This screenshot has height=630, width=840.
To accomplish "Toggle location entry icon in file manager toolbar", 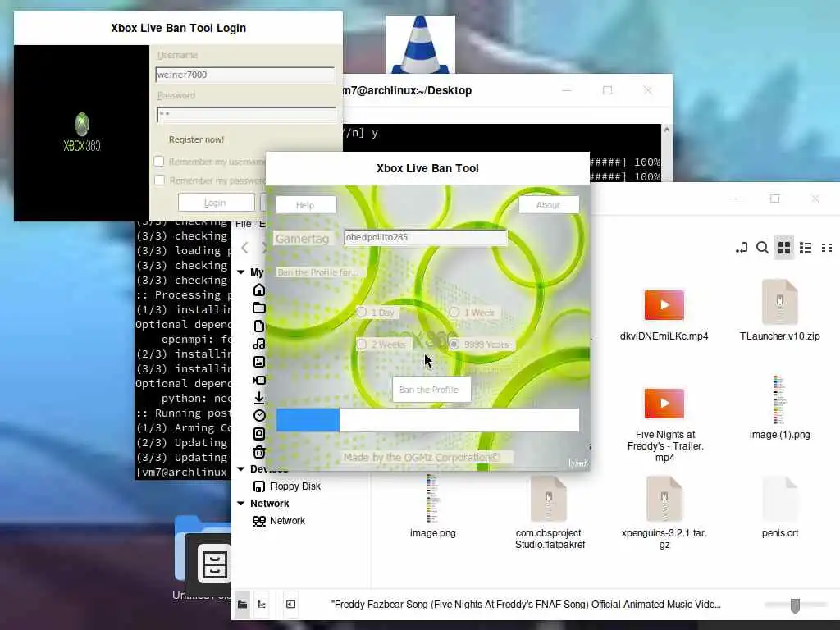I will click(742, 248).
